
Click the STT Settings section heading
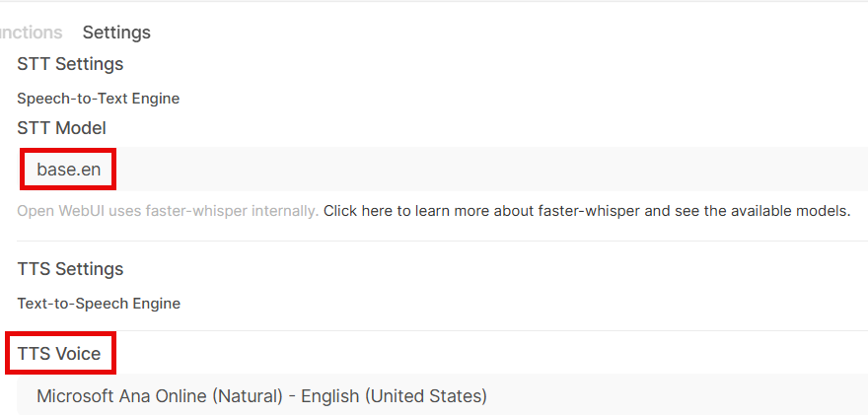[70, 64]
